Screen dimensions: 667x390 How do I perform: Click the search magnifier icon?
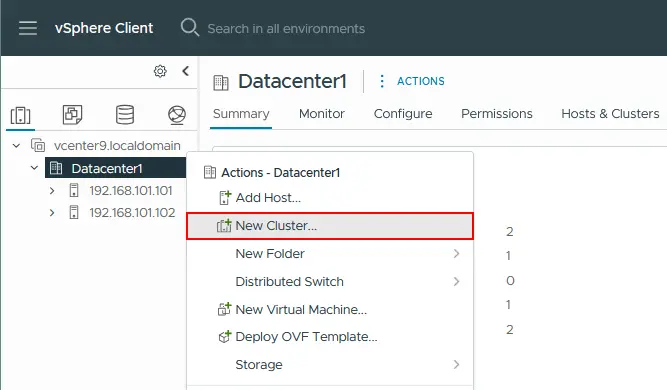click(190, 28)
